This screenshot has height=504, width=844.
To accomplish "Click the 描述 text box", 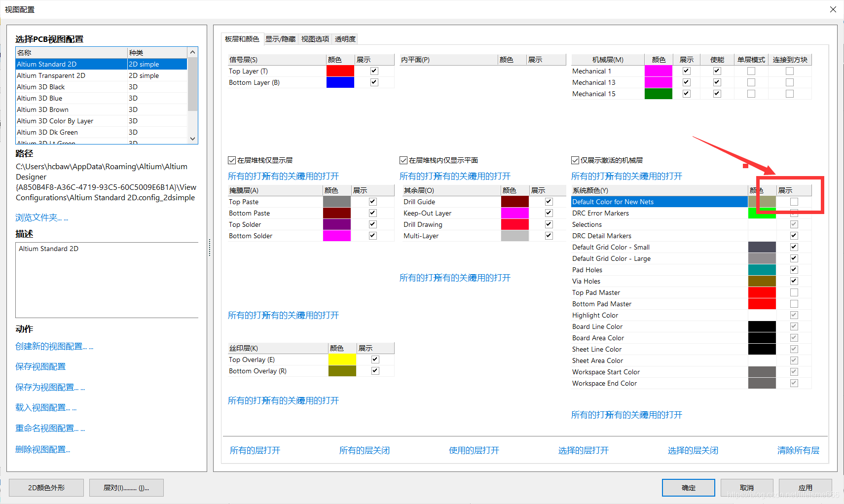I will [x=107, y=280].
